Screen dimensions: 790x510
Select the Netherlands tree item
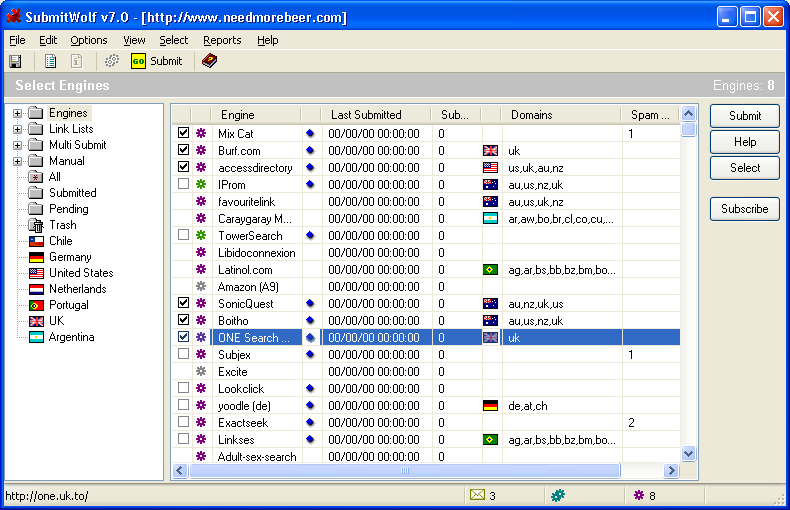68,289
